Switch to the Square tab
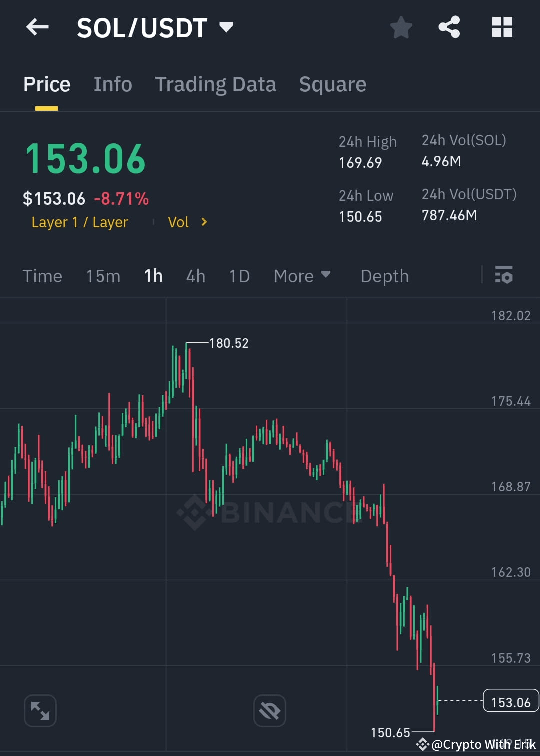The height and width of the screenshot is (756, 540). [332, 84]
